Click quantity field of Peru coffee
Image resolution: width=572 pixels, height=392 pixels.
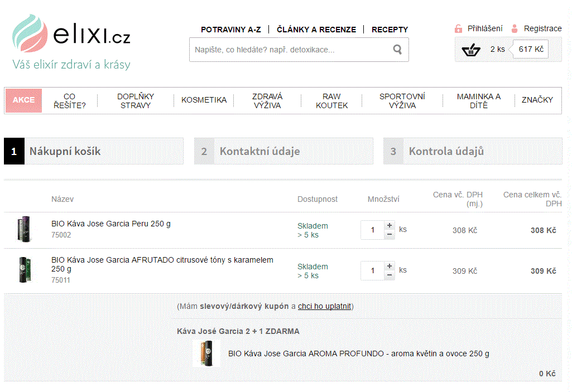[372, 230]
